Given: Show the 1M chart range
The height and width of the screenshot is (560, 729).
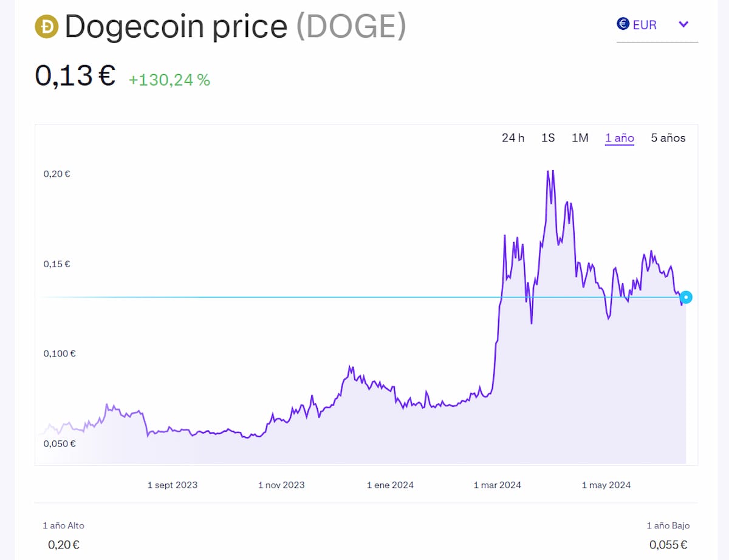Looking at the screenshot, I should tap(580, 138).
